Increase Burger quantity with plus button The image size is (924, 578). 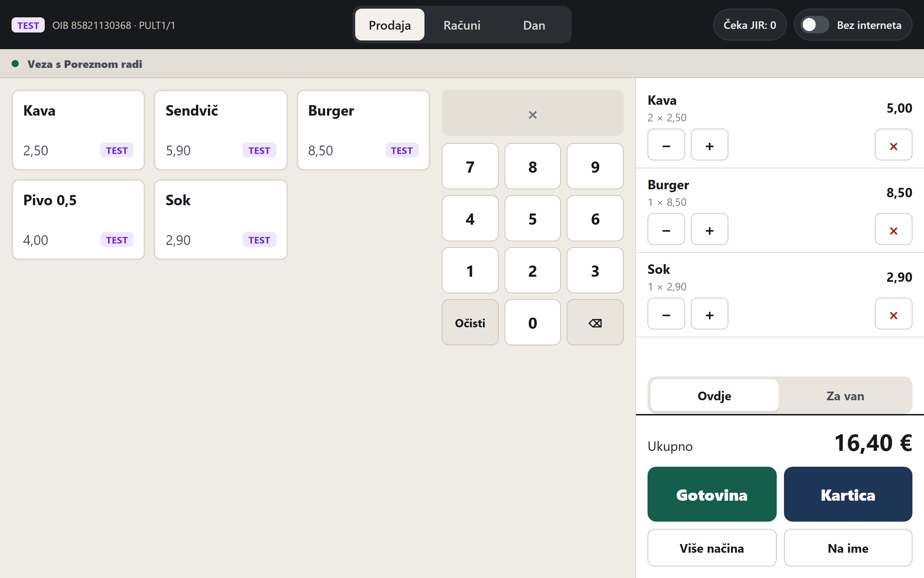point(709,229)
